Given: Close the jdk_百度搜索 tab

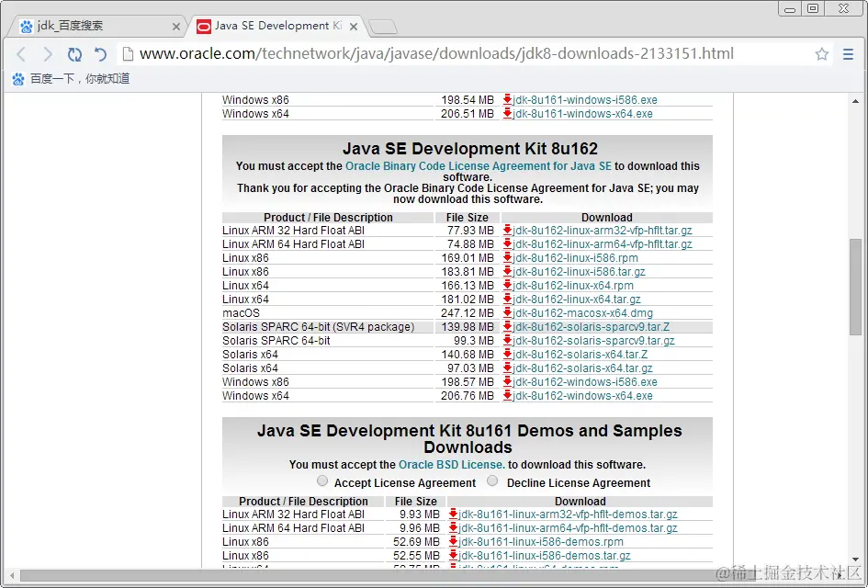Looking at the screenshot, I should click(x=176, y=26).
